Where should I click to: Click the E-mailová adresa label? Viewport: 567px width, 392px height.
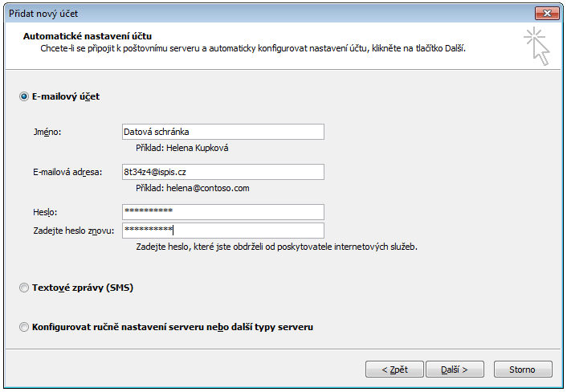[67, 172]
